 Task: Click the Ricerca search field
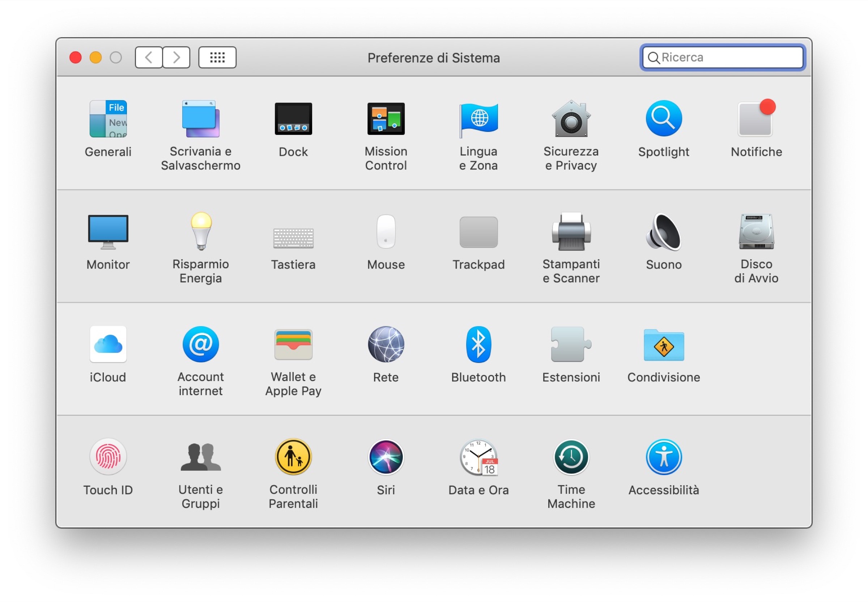721,57
